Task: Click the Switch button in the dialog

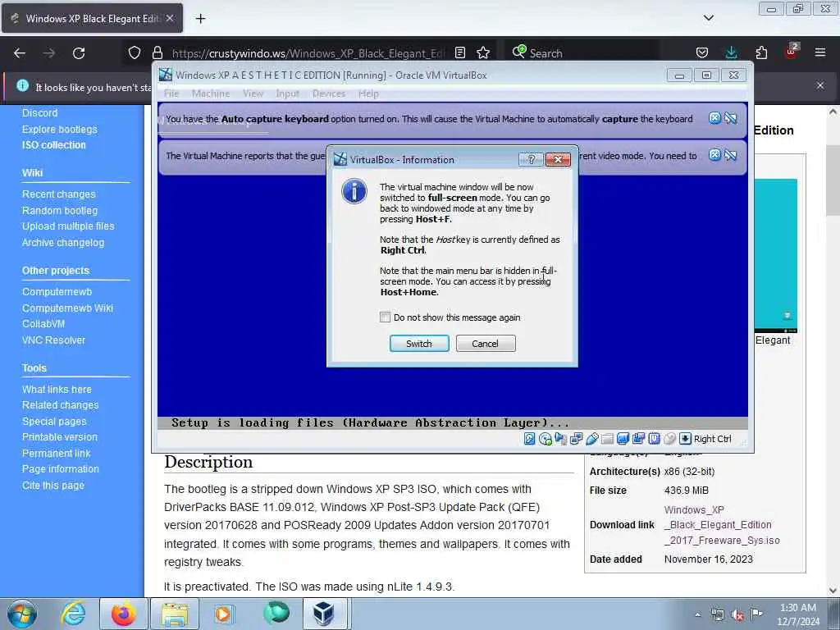Action: 419,344
